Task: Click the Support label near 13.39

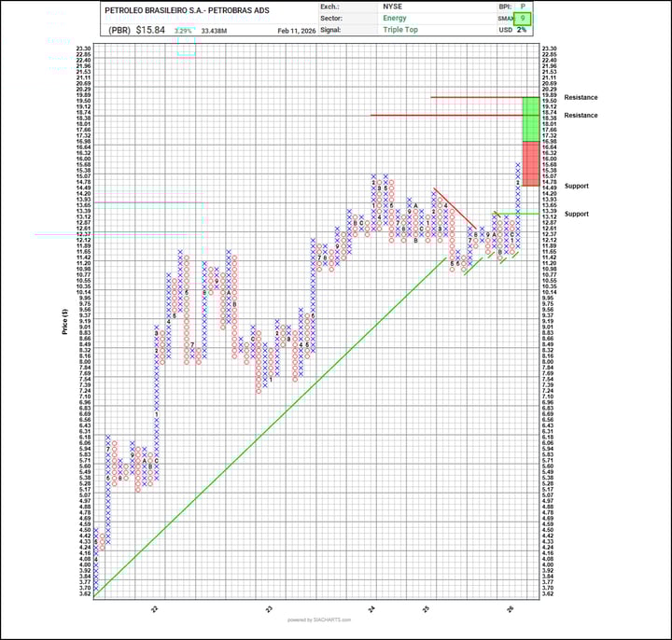Action: coord(577,214)
